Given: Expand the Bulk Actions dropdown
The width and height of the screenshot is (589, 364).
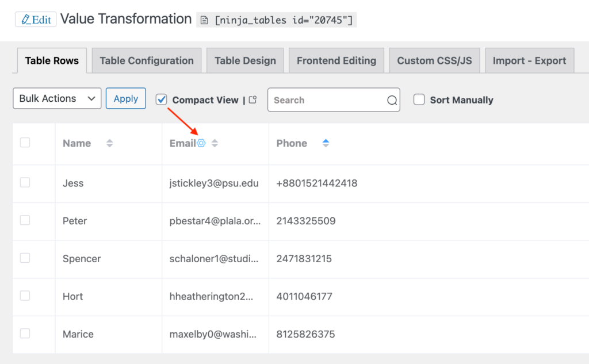Looking at the screenshot, I should pos(57,98).
